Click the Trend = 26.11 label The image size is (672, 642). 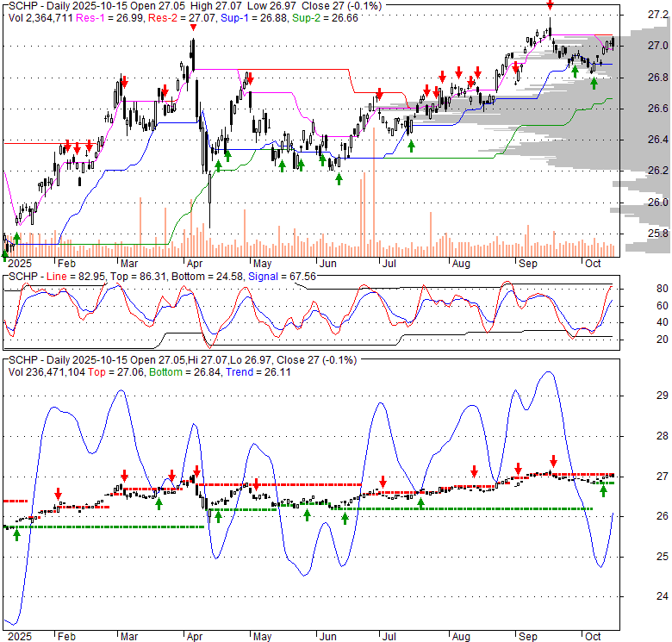point(258,372)
